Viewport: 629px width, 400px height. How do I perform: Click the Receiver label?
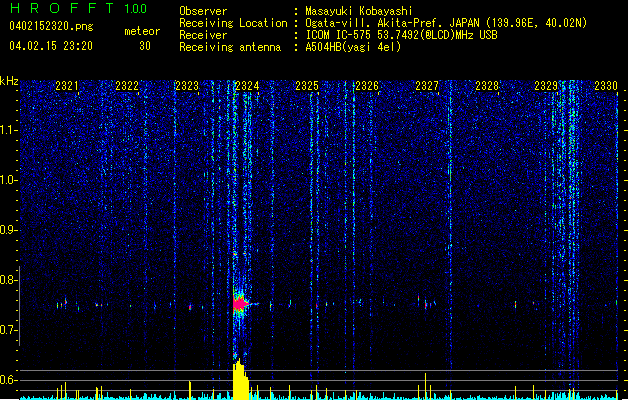[x=203, y=35]
